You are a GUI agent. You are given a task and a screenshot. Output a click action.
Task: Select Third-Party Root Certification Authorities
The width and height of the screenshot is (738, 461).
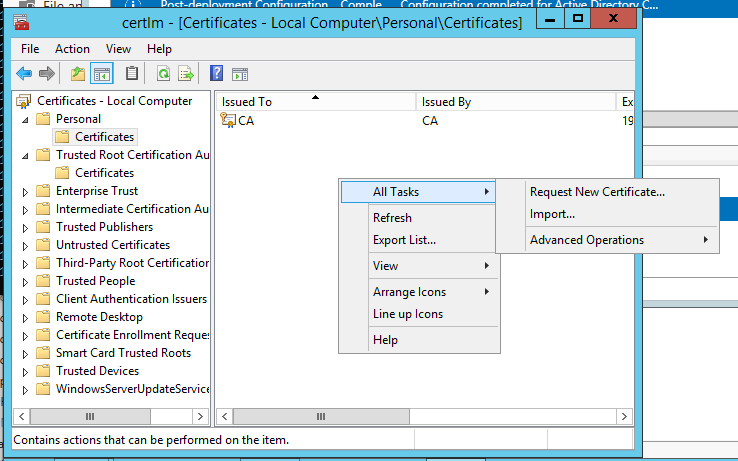(x=132, y=263)
